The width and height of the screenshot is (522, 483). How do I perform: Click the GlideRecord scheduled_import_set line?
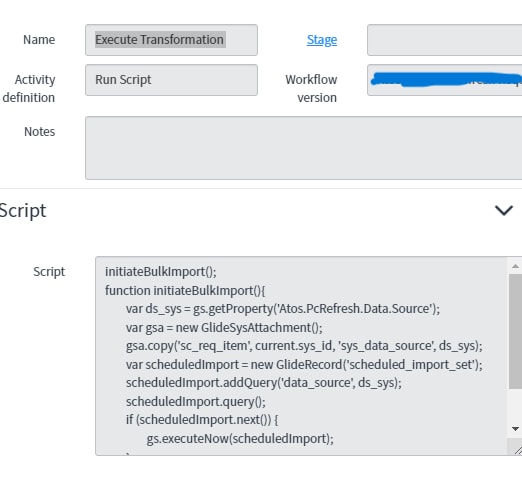pyautogui.click(x=304, y=365)
